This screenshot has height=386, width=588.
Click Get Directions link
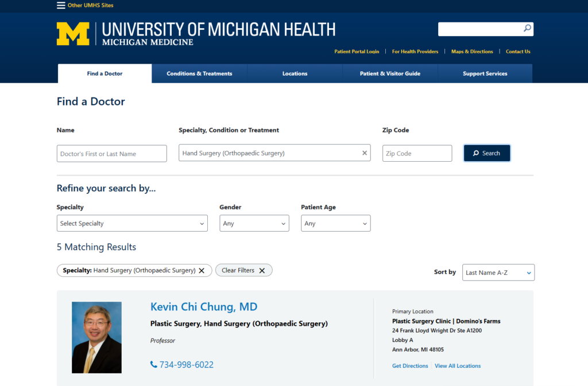[x=410, y=366]
